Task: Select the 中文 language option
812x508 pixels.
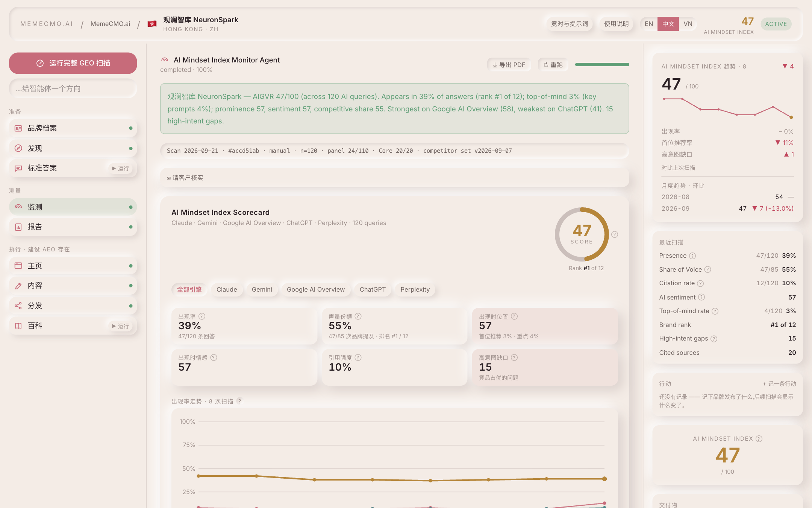Action: [668, 24]
